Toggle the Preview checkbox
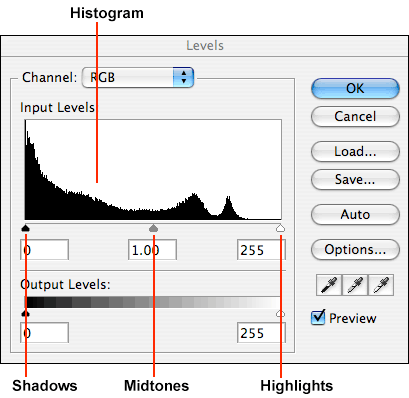409x398 pixels. pyautogui.click(x=318, y=317)
